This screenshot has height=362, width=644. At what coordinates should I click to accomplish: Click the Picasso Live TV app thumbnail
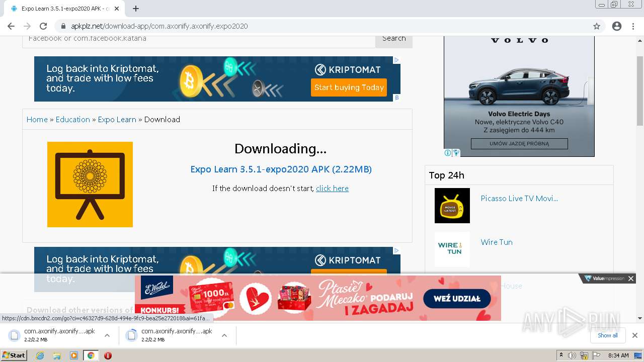coord(452,206)
